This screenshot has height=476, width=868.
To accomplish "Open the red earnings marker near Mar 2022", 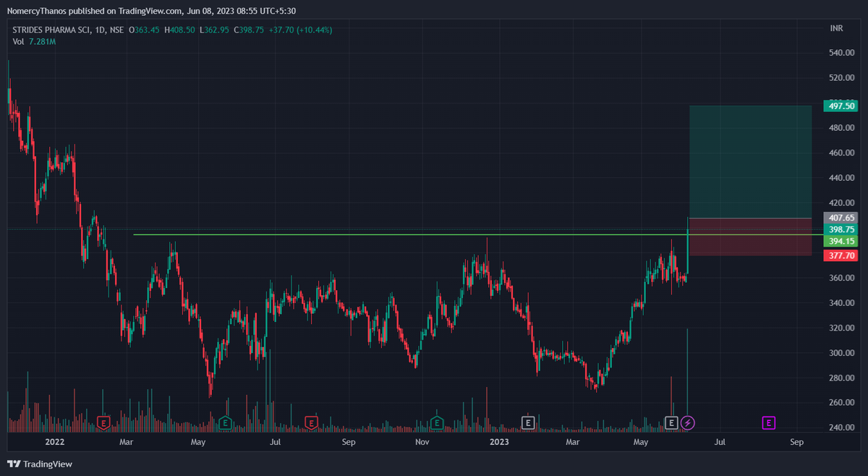I will coord(104,422).
